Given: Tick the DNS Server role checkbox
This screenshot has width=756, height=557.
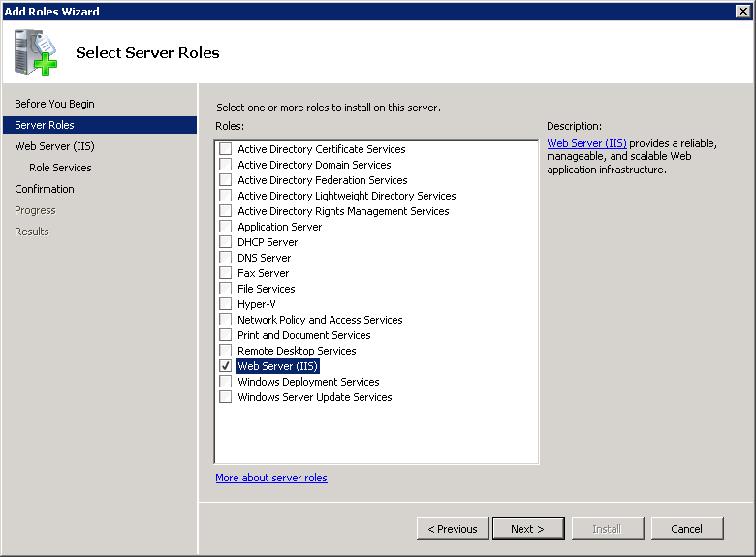Looking at the screenshot, I should pos(226,258).
